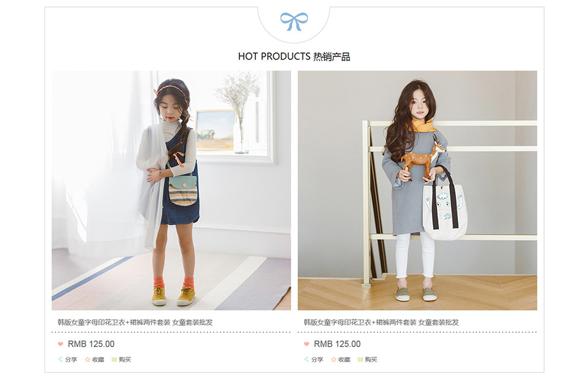Click 分享 text under right product
The height and width of the screenshot is (377, 588).
click(317, 359)
